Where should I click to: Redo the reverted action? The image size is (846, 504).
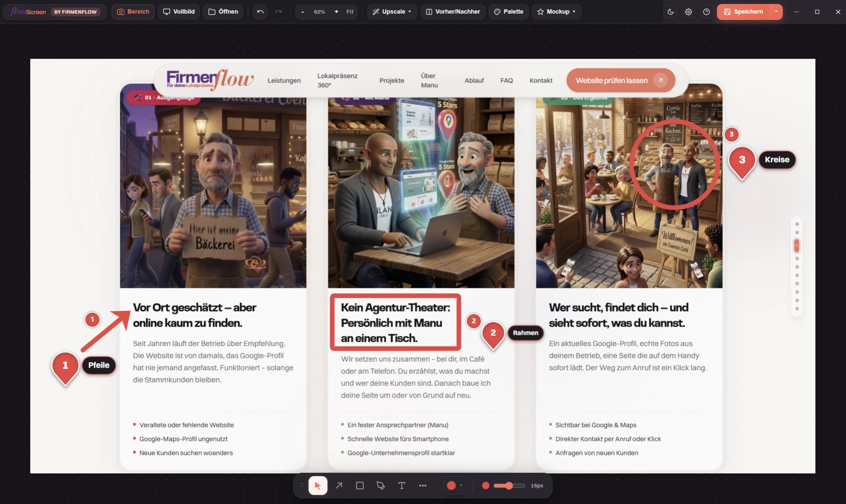coord(278,12)
